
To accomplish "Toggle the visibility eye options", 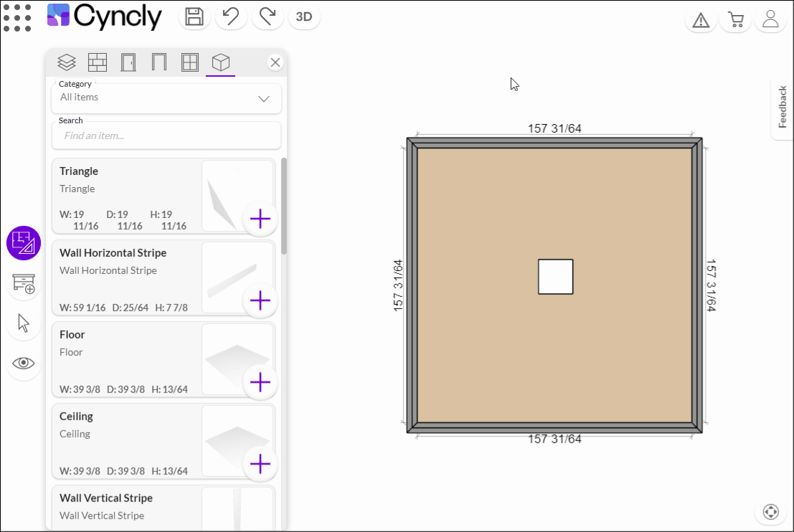I will [23, 363].
